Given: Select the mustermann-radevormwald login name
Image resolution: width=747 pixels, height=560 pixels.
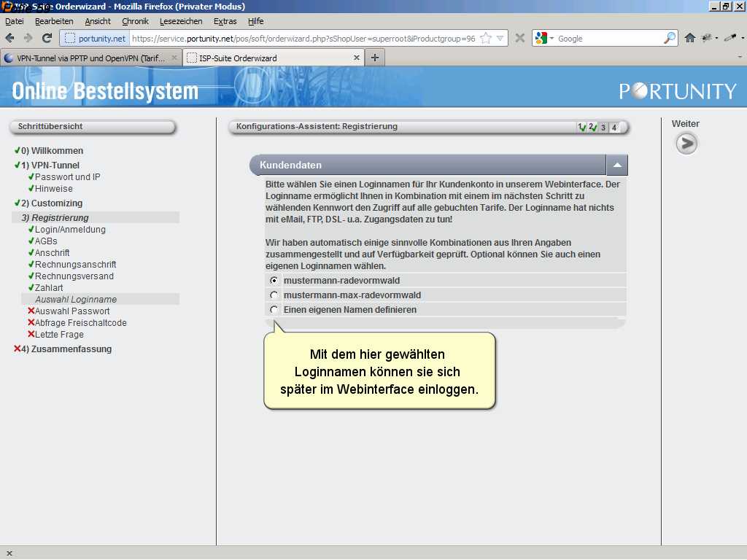Looking at the screenshot, I should pyautogui.click(x=274, y=281).
